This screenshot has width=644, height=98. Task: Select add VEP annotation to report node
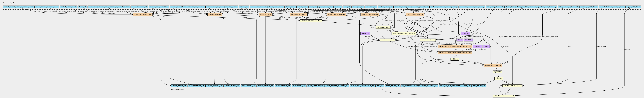(x=504, y=96)
